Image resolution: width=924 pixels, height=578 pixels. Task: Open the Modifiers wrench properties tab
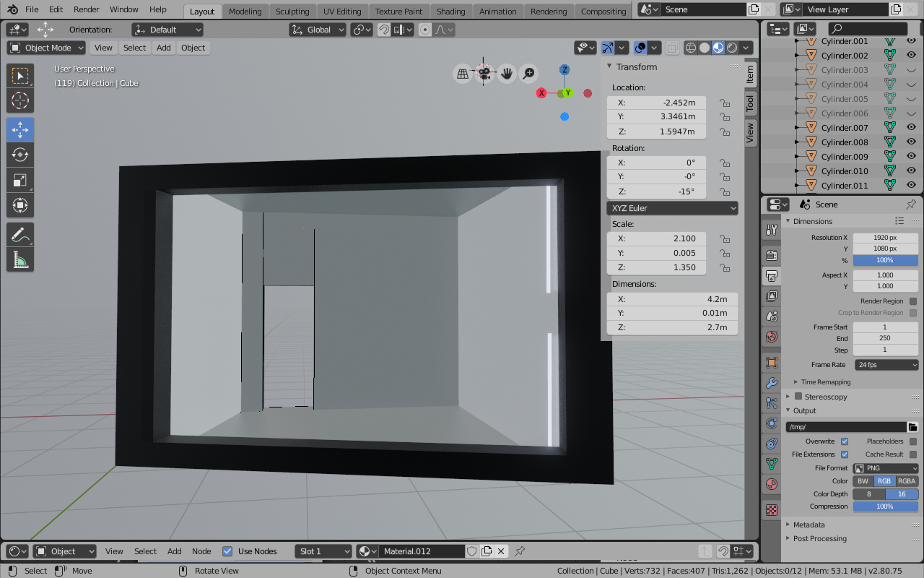click(x=772, y=383)
